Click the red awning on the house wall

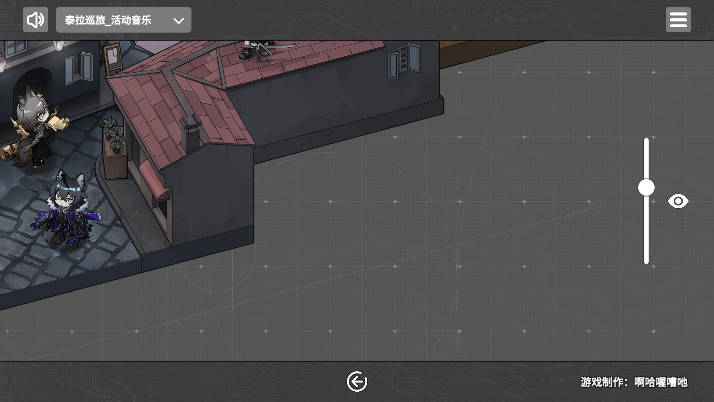(x=151, y=180)
